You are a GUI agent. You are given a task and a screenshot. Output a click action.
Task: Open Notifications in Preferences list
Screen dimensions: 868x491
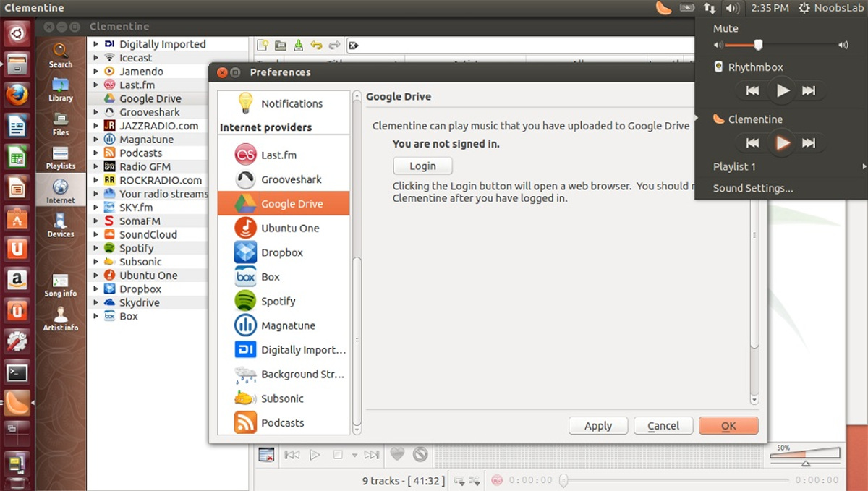(284, 103)
